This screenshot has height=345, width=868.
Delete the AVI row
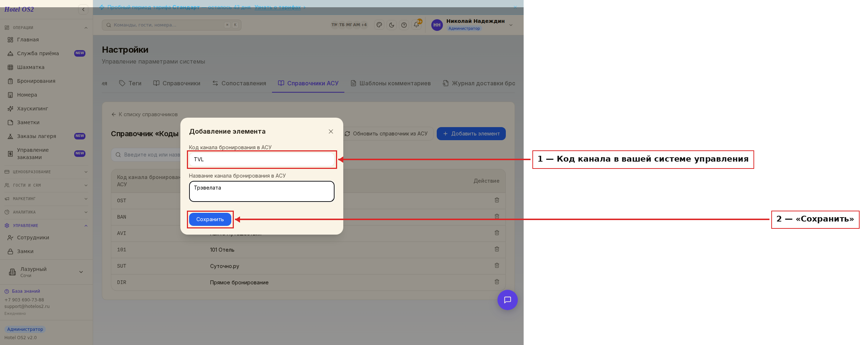pos(497,233)
